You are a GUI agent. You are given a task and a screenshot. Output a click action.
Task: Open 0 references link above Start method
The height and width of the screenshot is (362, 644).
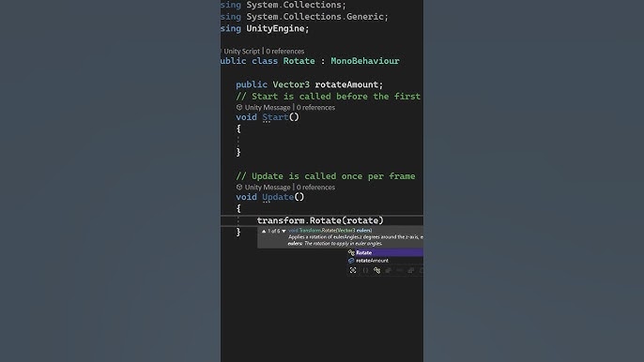pos(315,108)
